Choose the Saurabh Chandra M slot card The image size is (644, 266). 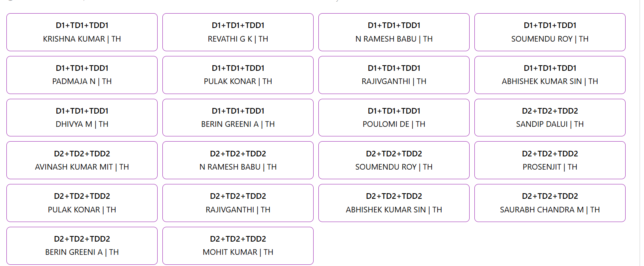point(550,203)
